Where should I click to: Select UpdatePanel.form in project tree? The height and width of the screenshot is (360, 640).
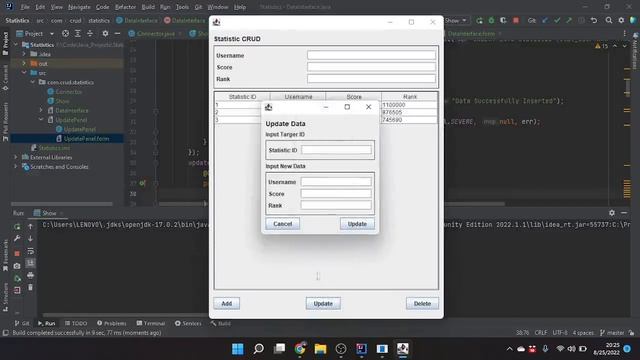[x=86, y=138]
